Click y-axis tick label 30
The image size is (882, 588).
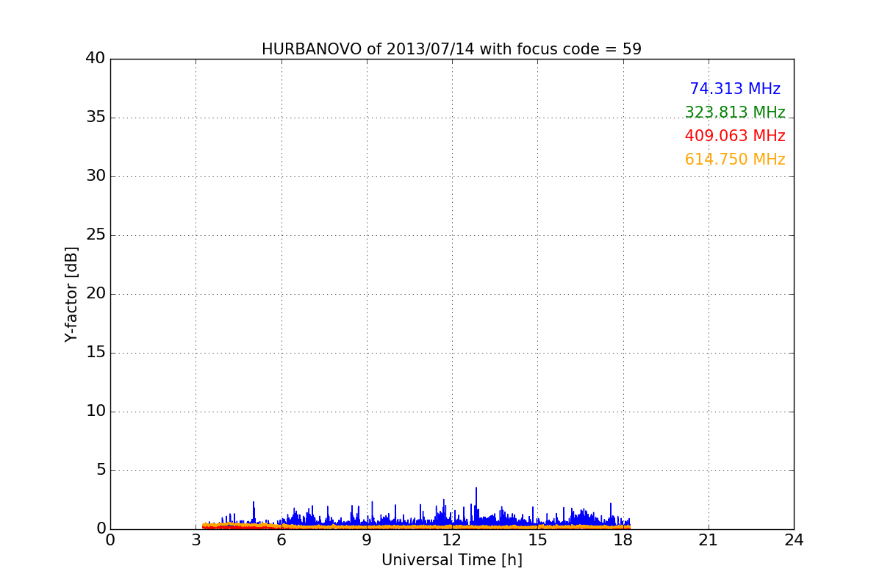[96, 176]
